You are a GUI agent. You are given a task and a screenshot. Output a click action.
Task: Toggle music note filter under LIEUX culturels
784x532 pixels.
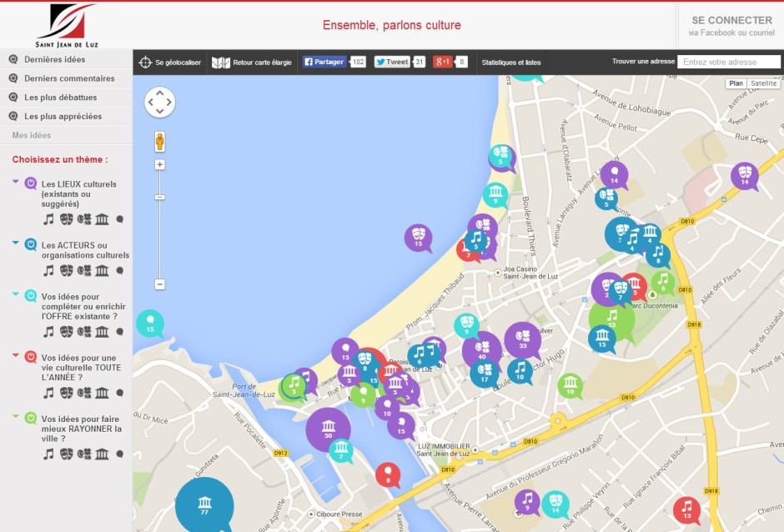[48, 219]
